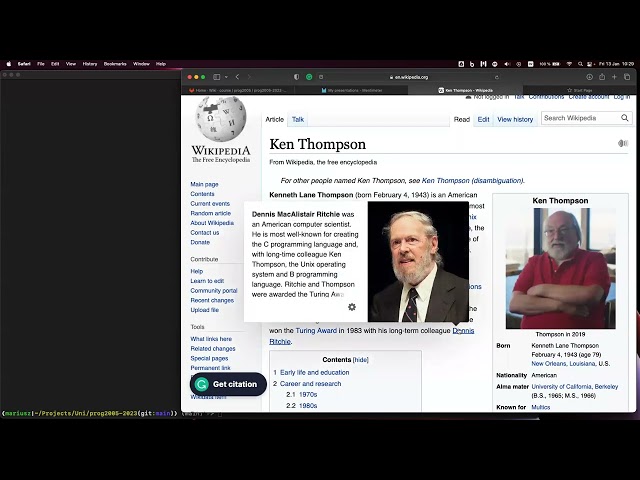Image resolution: width=640 pixels, height=480 pixels.
Task: Open the Special pages tool link
Action: [209, 358]
